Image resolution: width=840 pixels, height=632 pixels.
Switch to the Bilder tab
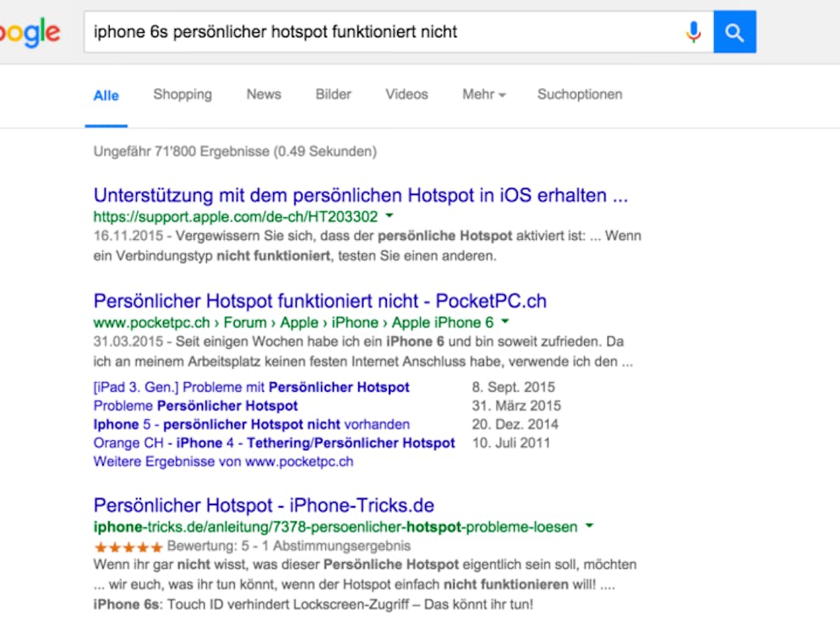[x=333, y=95]
